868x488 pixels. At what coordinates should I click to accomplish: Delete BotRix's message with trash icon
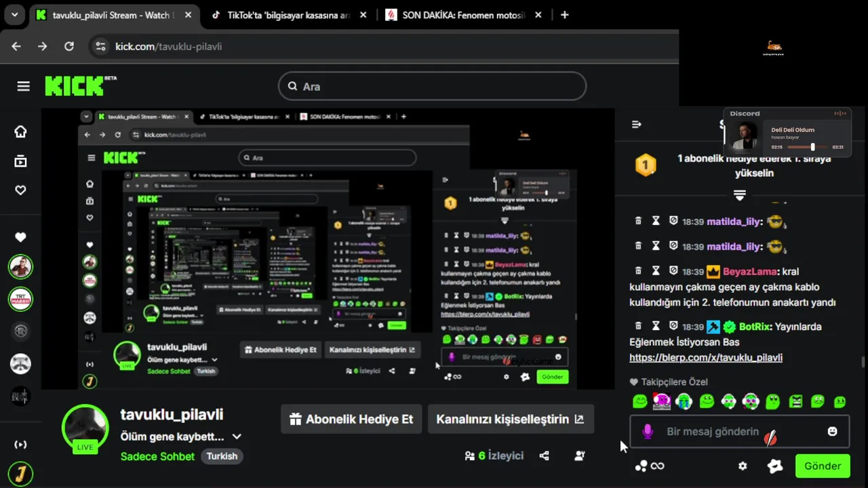click(x=638, y=325)
